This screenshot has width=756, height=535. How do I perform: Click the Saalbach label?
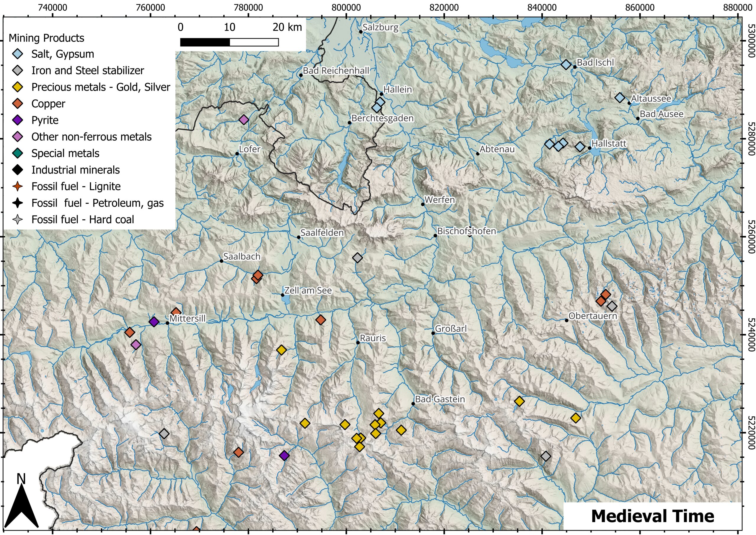point(242,257)
